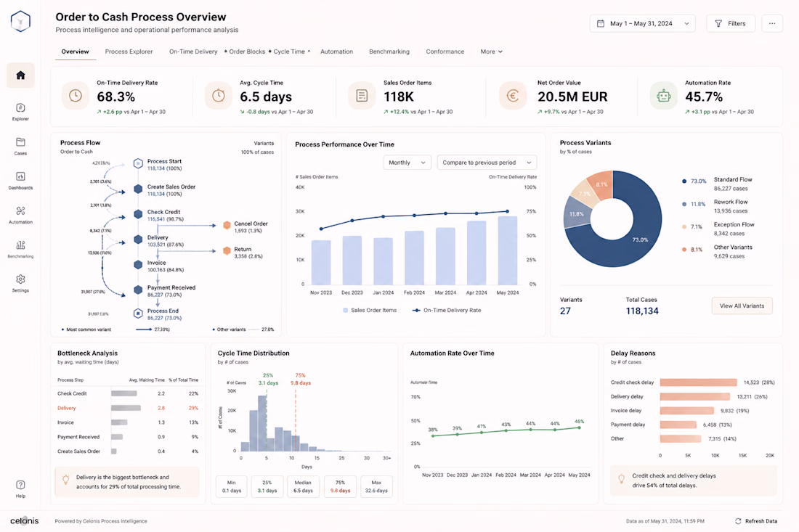This screenshot has height=532, width=799.
Task: Click the Credit check delay bar
Action: pos(698,382)
